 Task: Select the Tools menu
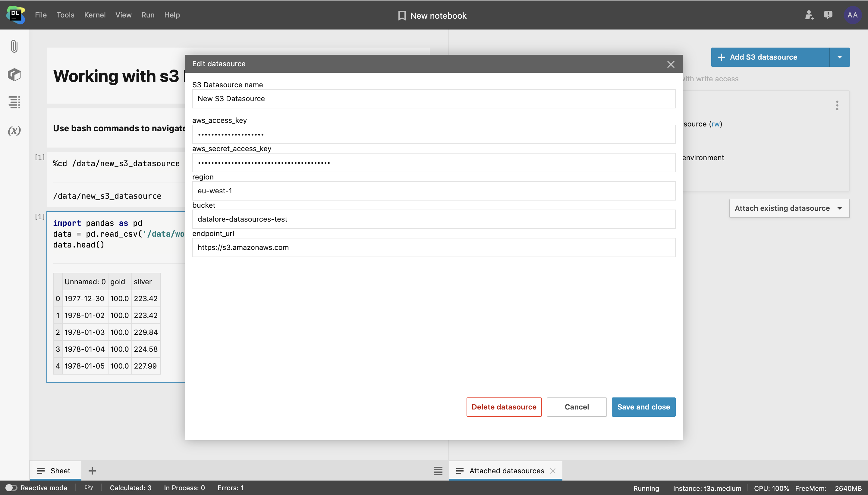coord(66,15)
